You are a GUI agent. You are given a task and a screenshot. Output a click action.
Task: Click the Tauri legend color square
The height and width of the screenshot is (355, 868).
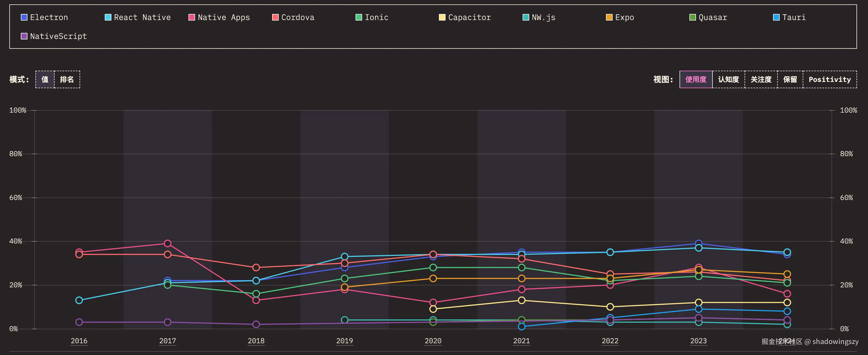[776, 17]
